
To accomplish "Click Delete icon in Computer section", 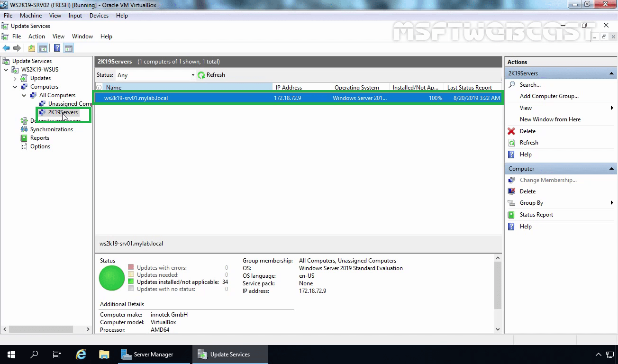I will click(x=511, y=191).
